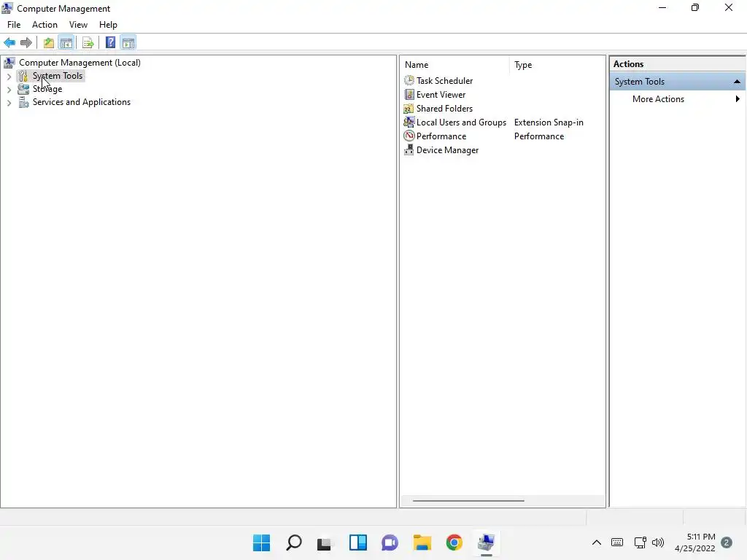Viewport: 747px width, 560px height.
Task: Show hidden tray icons chevron
Action: [x=597, y=542]
